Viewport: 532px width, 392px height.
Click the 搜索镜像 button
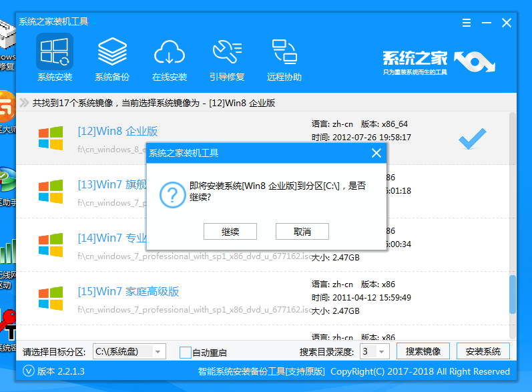pos(423,351)
